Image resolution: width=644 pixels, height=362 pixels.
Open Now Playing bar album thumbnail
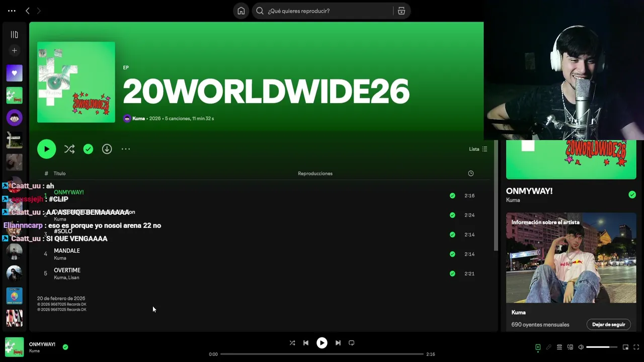(x=14, y=347)
